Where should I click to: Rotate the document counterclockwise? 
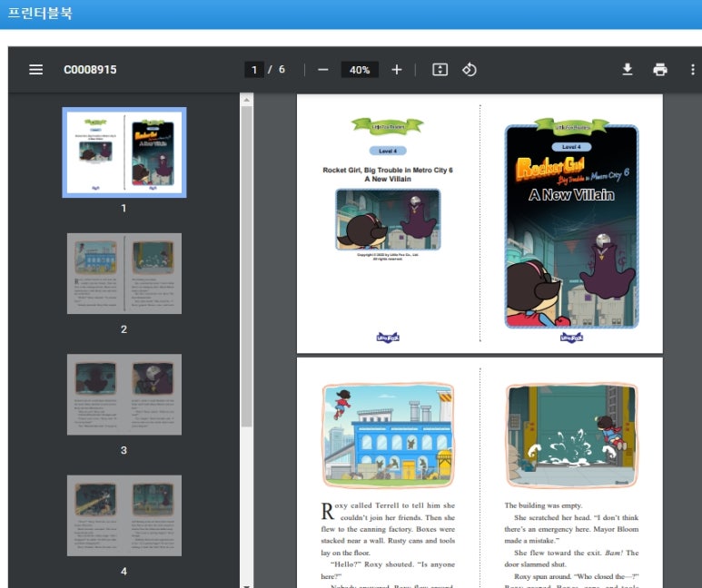[470, 69]
